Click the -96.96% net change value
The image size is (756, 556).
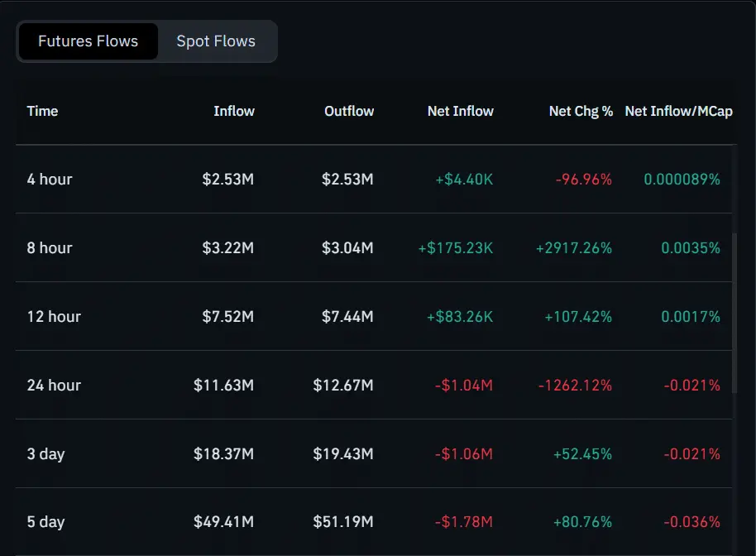(582, 179)
